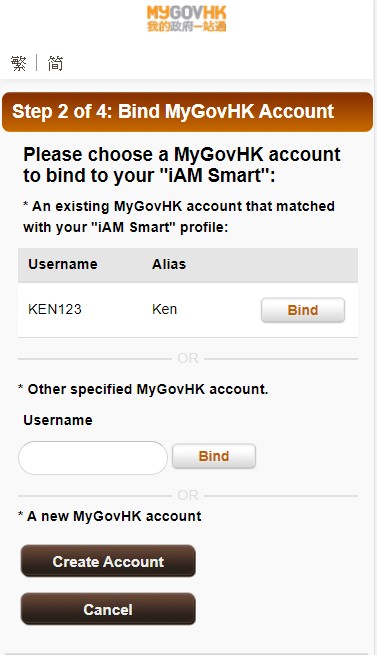This screenshot has height=655, width=377.
Task: Click the Username column header
Action: [63, 264]
